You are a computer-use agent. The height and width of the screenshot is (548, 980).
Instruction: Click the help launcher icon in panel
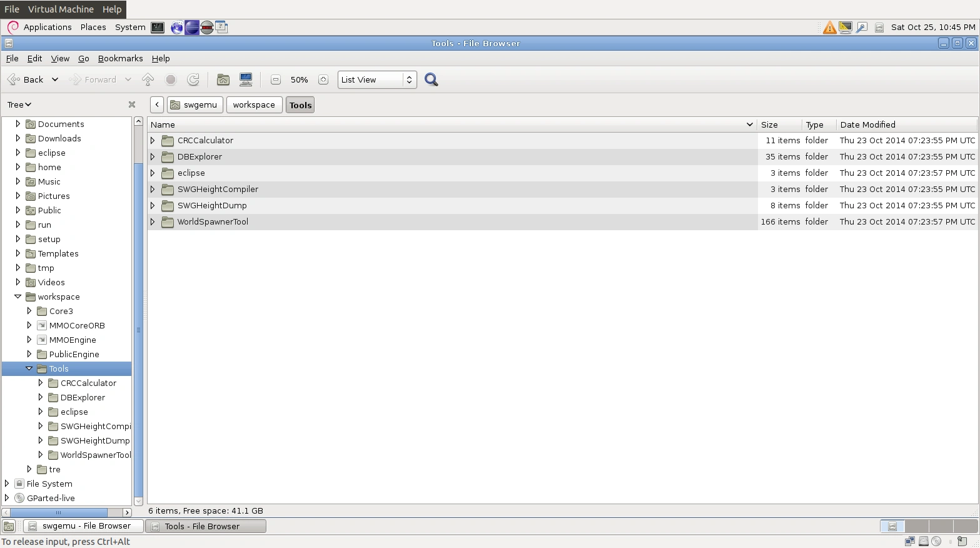coord(221,27)
